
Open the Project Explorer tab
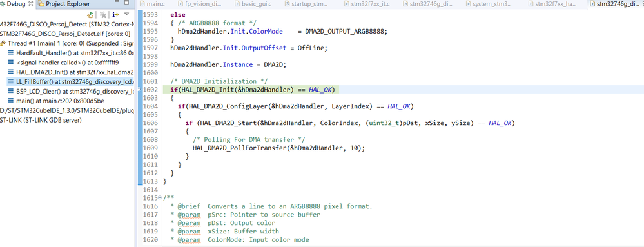click(x=64, y=4)
